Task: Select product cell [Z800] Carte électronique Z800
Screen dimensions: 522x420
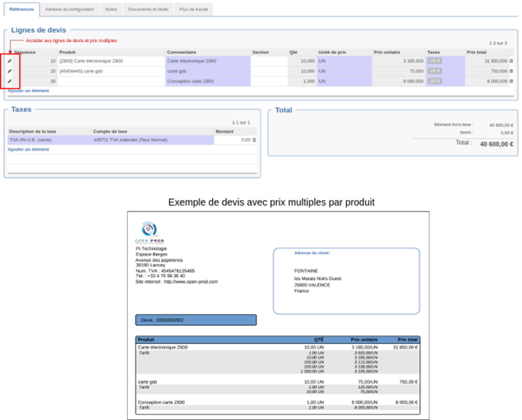Action: [x=111, y=61]
